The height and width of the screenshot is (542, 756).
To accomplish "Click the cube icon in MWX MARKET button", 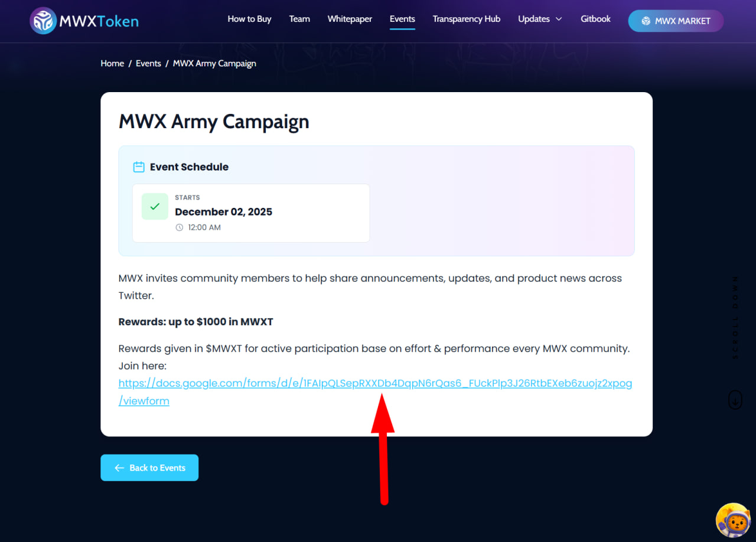I will pyautogui.click(x=646, y=21).
